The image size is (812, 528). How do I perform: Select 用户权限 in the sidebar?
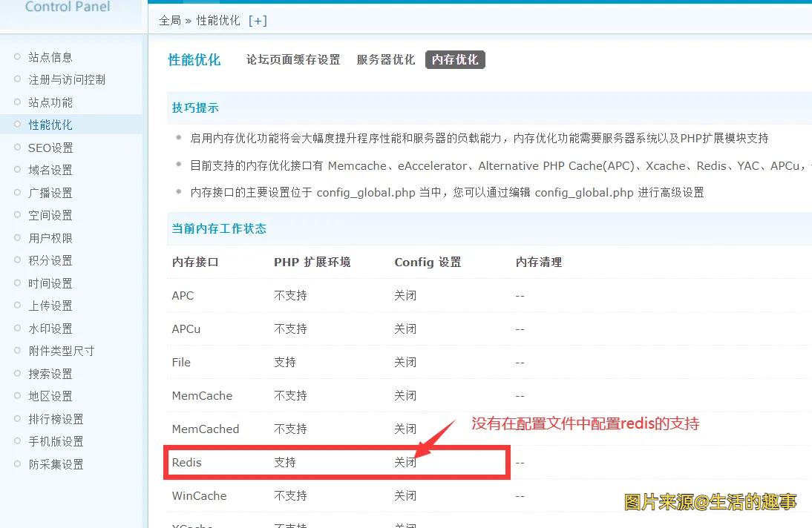point(50,238)
